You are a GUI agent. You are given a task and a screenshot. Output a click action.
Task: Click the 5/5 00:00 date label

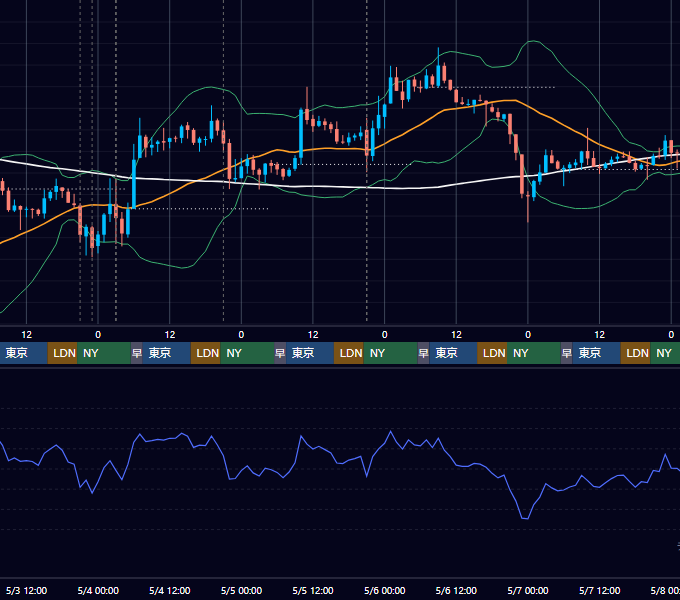[x=241, y=590]
